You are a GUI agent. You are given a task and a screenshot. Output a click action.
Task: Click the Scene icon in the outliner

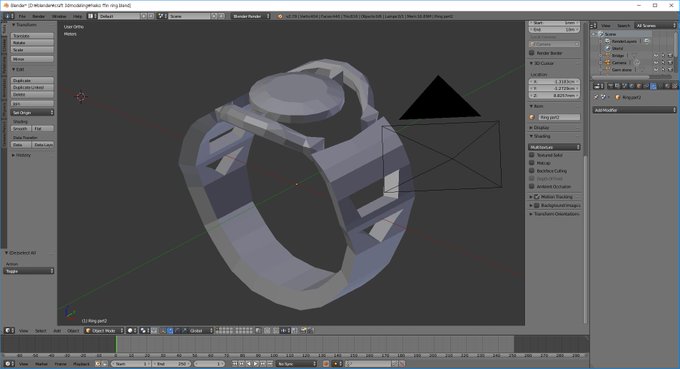(x=601, y=34)
